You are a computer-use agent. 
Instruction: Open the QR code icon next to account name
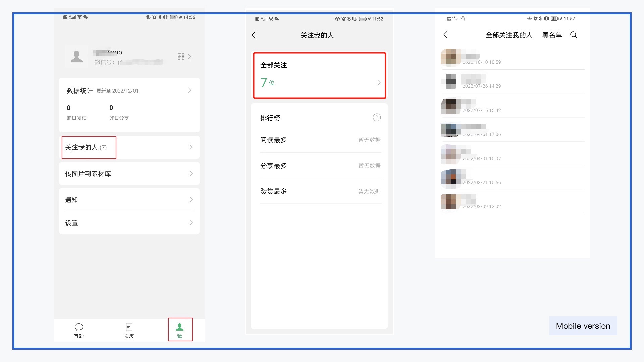pos(181,56)
